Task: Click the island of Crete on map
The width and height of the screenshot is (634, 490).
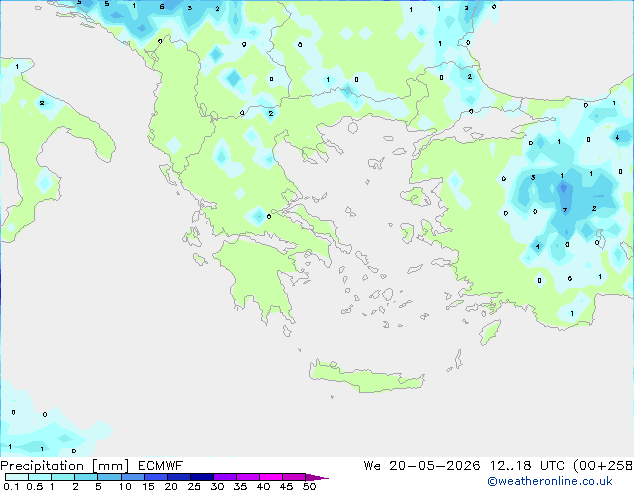Action: tap(366, 377)
